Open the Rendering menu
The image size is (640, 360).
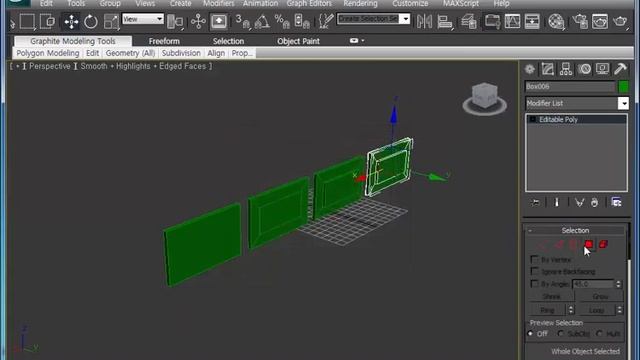coord(360,4)
